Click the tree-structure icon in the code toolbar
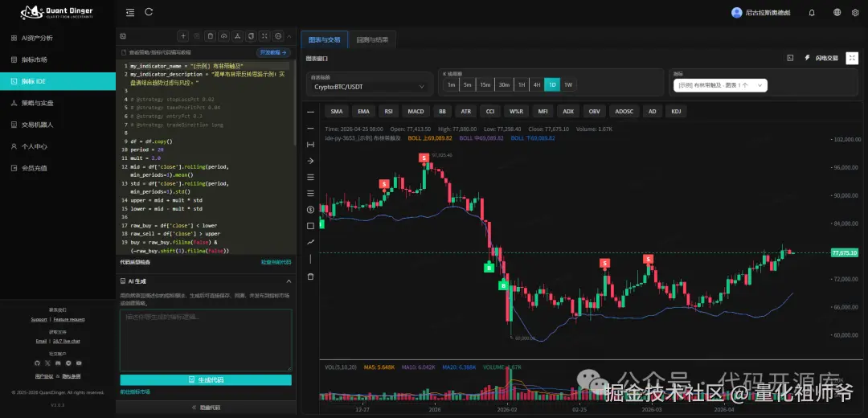Image resolution: width=868 pixels, height=418 pixels. pyautogui.click(x=237, y=36)
